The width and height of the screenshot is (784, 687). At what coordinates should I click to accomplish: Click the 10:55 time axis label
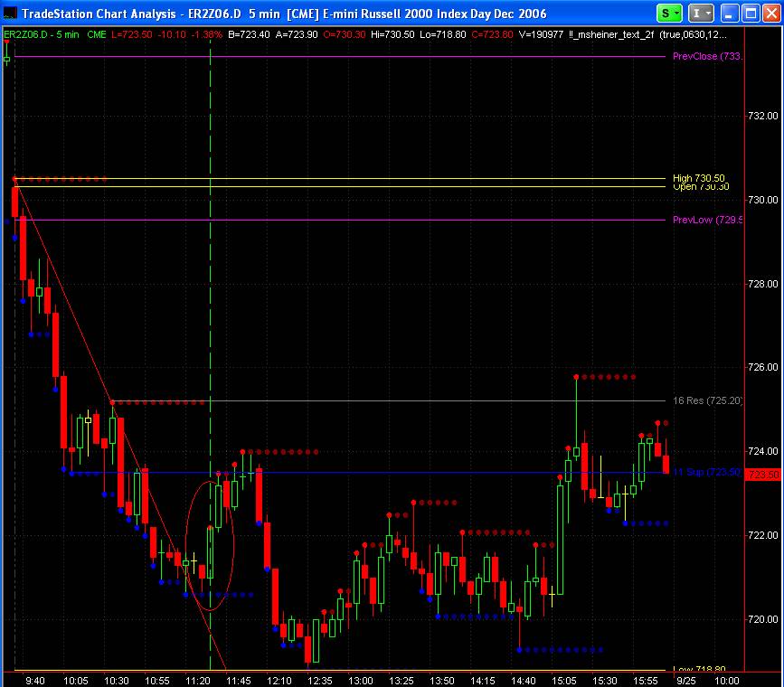(x=157, y=681)
